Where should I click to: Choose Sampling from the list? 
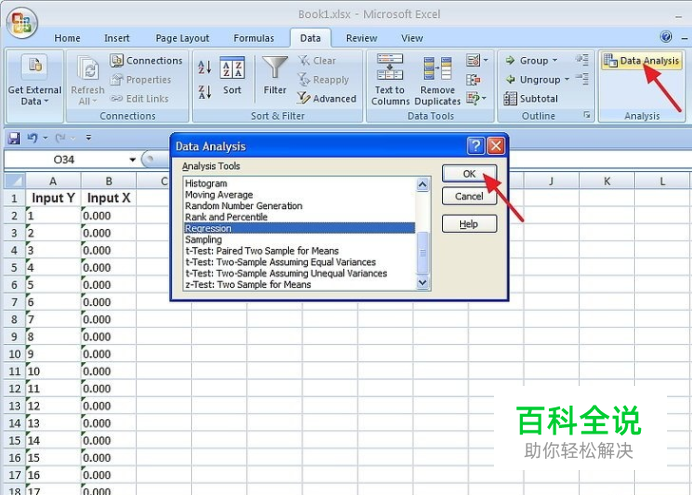[299, 240]
